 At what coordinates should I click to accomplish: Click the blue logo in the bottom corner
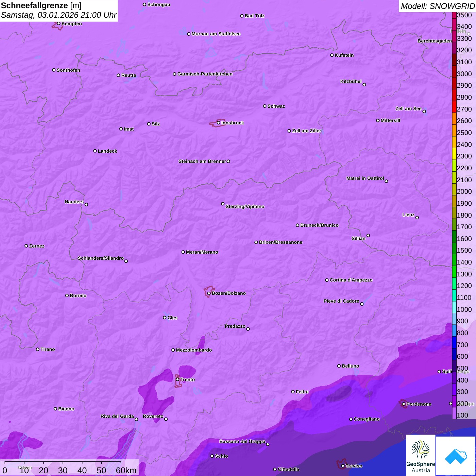pos(456,456)
